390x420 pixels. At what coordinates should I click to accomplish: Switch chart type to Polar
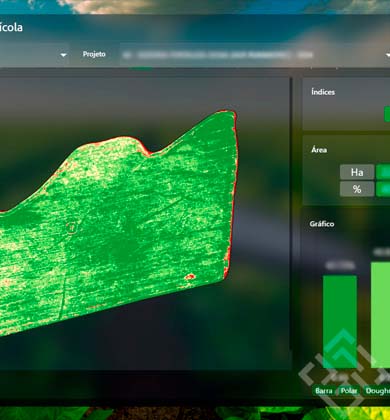(x=349, y=391)
